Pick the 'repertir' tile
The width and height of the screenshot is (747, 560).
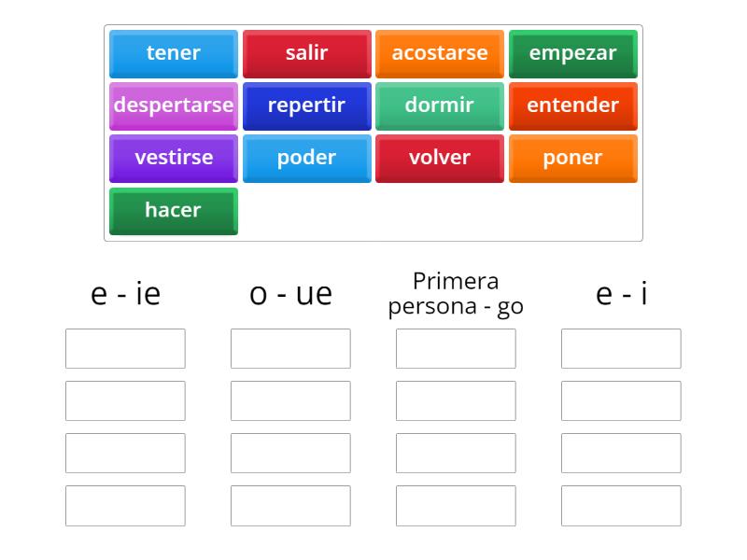coord(306,105)
